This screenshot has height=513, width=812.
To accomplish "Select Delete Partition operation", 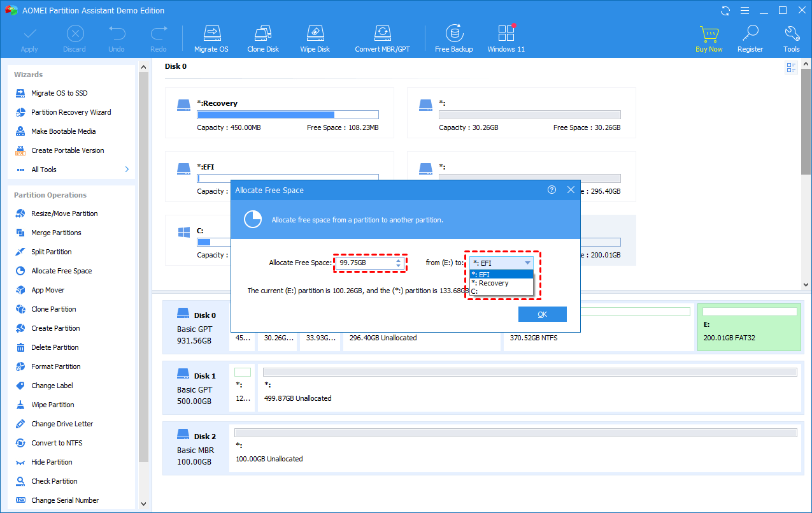I will [55, 347].
